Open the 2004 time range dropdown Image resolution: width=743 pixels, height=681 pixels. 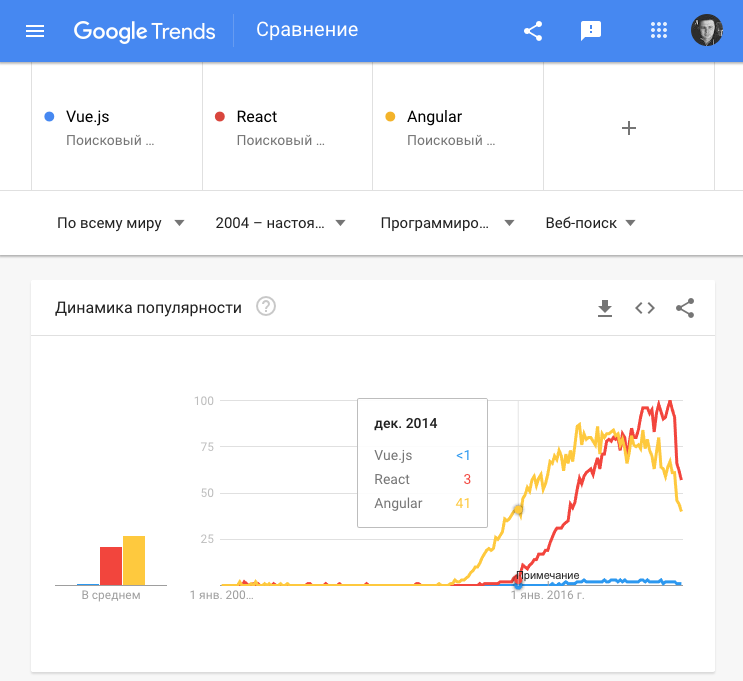click(x=281, y=223)
